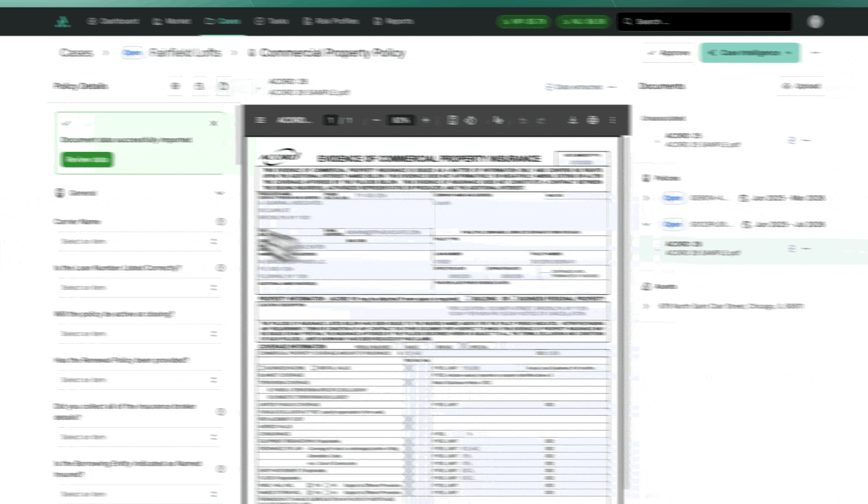Click the green Review data button
This screenshot has height=504, width=868.
[x=87, y=160]
